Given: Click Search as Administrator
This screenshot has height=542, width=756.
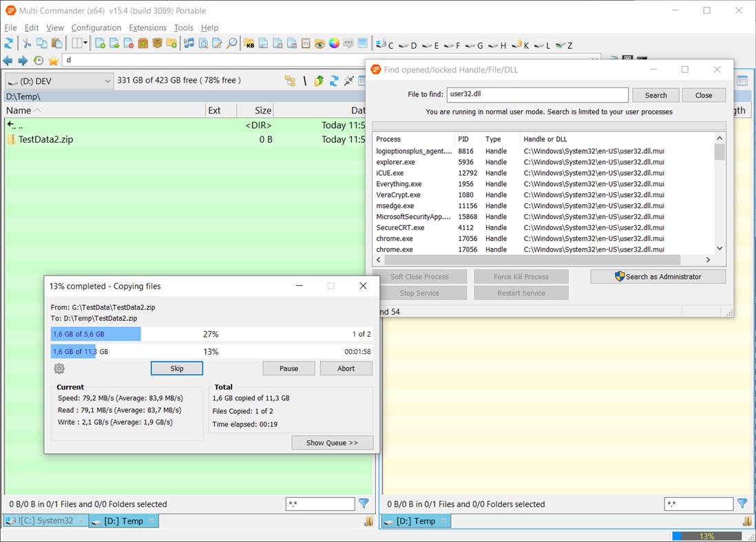Looking at the screenshot, I should pyautogui.click(x=657, y=276).
